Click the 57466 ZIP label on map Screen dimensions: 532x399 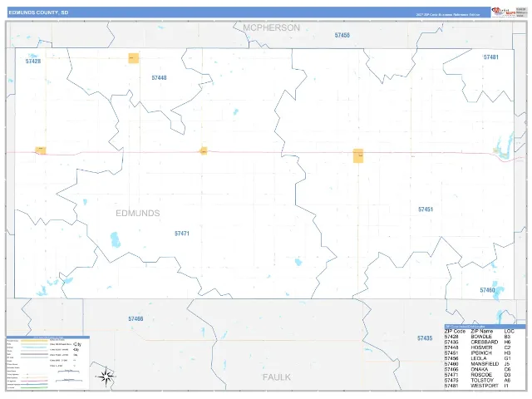(x=135, y=318)
